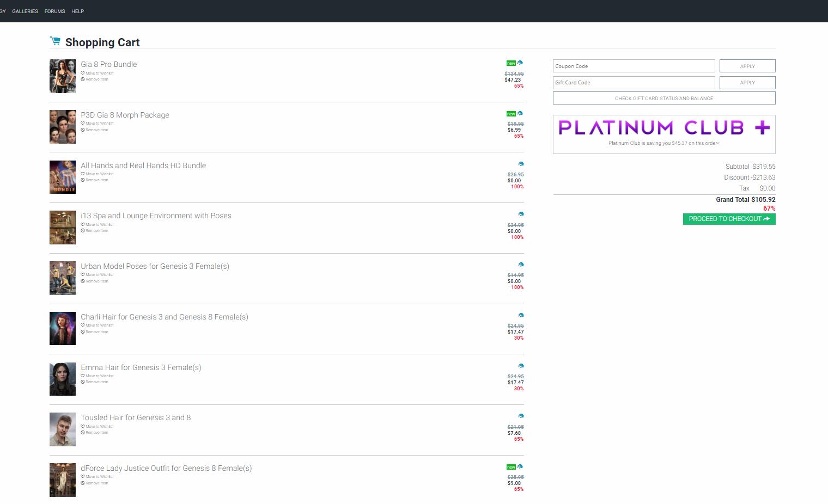Open the Forums menu item

coord(54,11)
